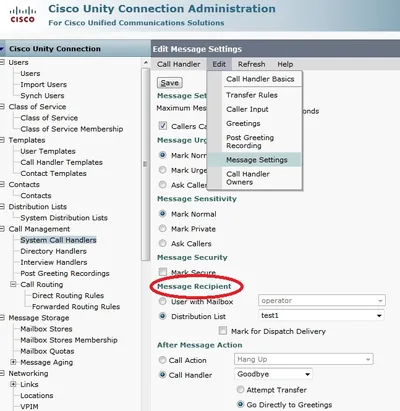Collapse the Call Management section
The width and height of the screenshot is (400, 411).
[2, 229]
